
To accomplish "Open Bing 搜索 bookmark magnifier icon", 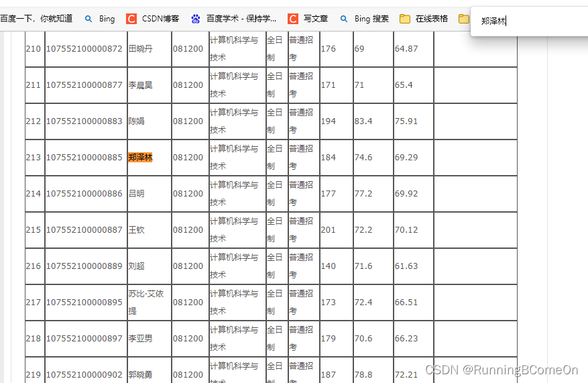I will pyautogui.click(x=343, y=19).
